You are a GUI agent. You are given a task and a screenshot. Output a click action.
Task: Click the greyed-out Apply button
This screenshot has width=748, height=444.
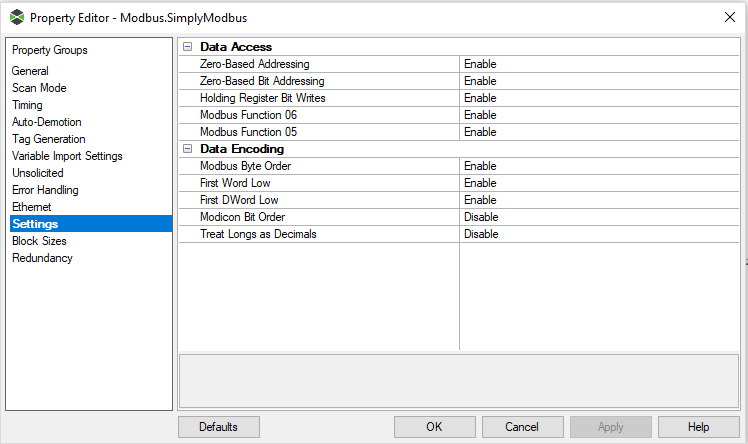(x=611, y=427)
